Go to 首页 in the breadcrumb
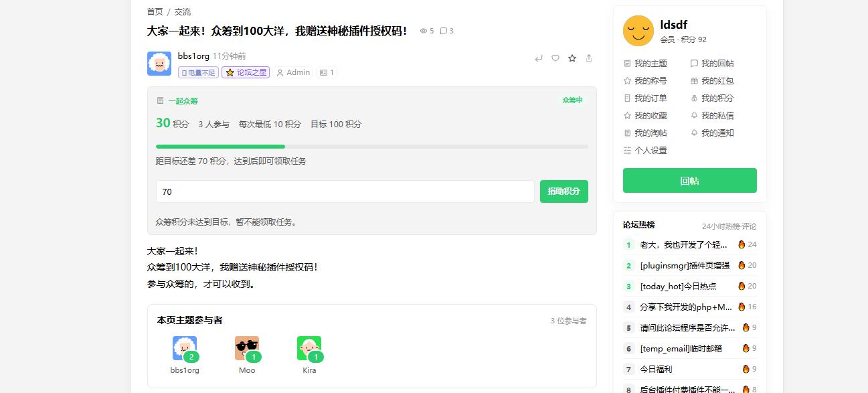This screenshot has width=868, height=393. click(x=155, y=12)
